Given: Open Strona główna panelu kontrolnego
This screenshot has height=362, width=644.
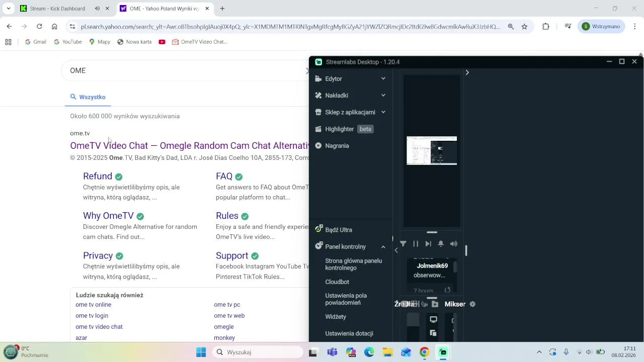Looking at the screenshot, I should pyautogui.click(x=354, y=264).
